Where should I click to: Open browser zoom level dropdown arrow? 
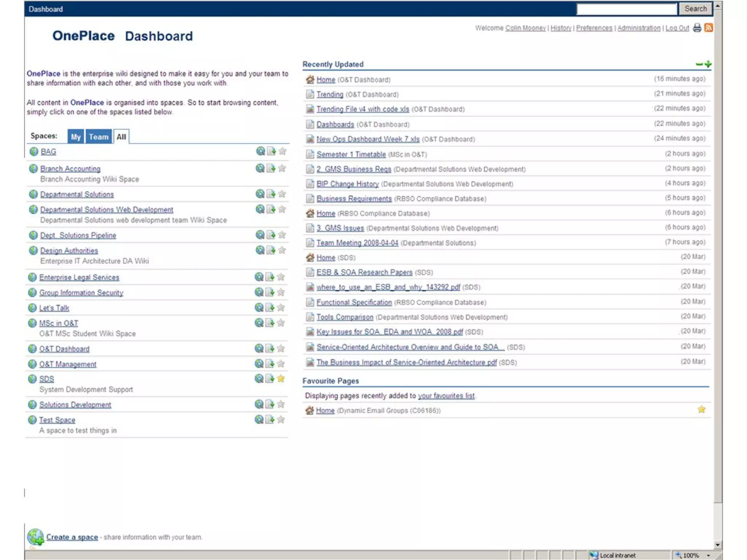pos(708,555)
